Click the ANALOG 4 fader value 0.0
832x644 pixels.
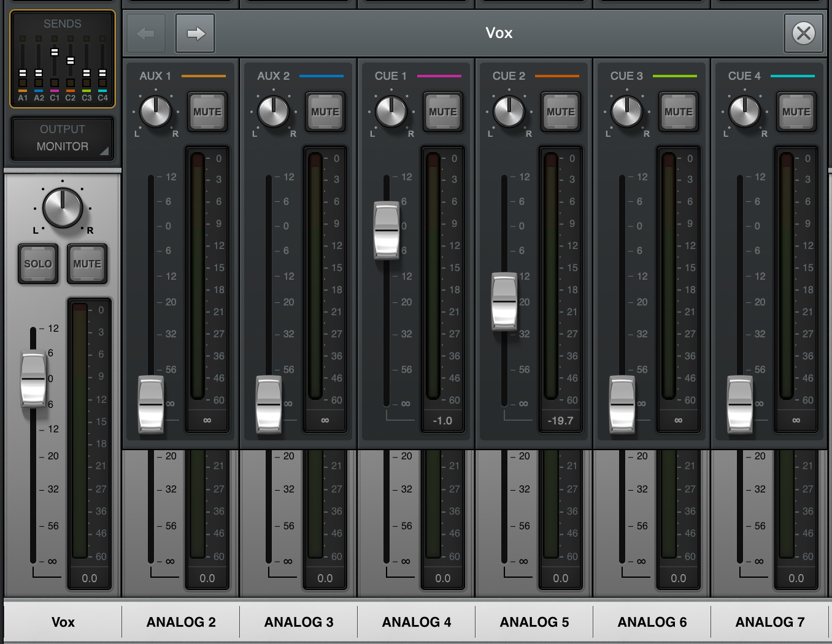443,578
